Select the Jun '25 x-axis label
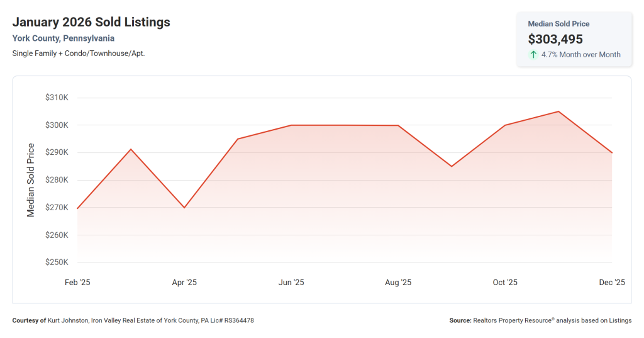 coord(291,283)
